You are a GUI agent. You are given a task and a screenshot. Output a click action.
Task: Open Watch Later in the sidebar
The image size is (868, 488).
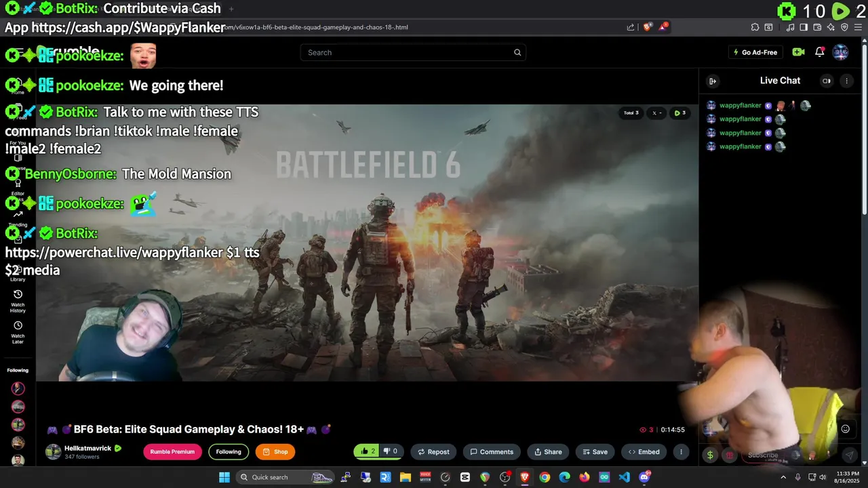(x=18, y=332)
